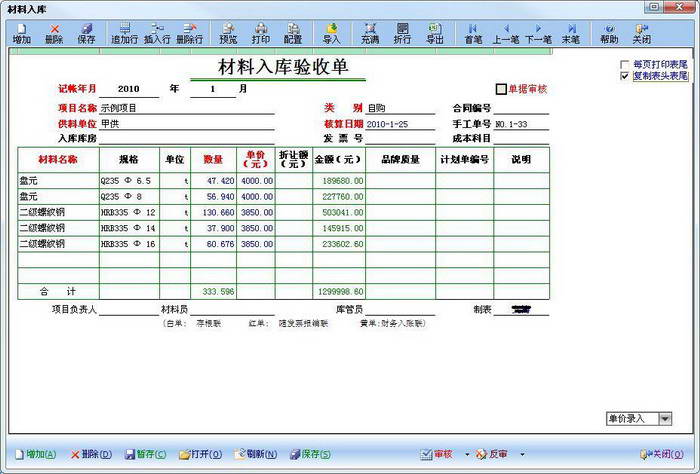Click the 类别 field 自购
The width and height of the screenshot is (700, 474).
[400, 108]
